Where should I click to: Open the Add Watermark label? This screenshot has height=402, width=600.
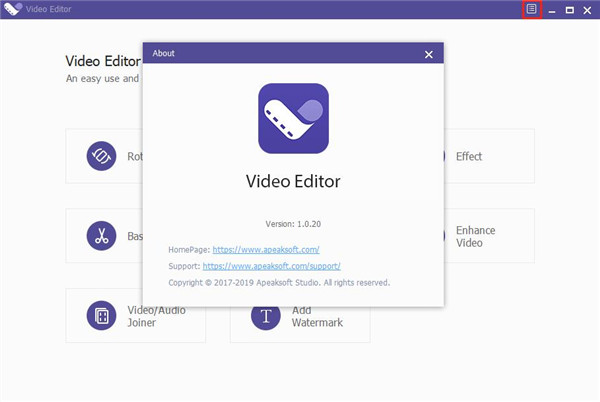[317, 316]
